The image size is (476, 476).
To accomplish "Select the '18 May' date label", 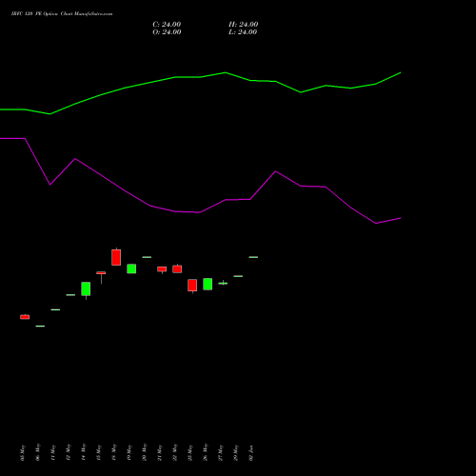I will 114,453.
